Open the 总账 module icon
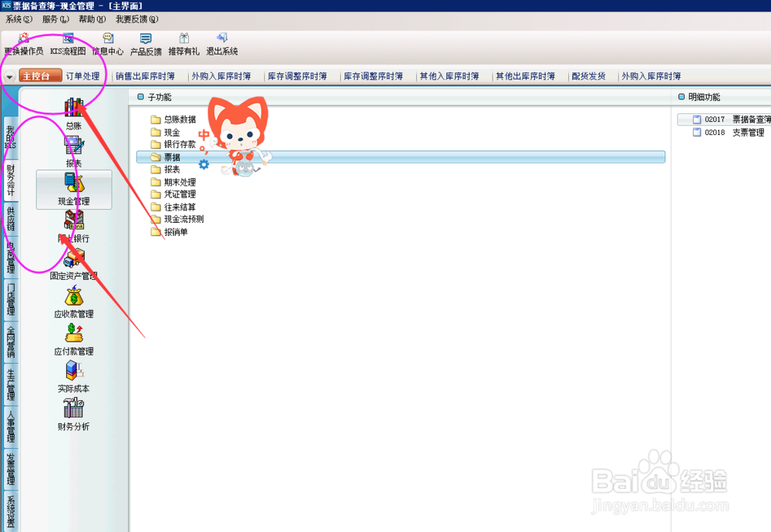This screenshot has width=771, height=532. point(74,107)
